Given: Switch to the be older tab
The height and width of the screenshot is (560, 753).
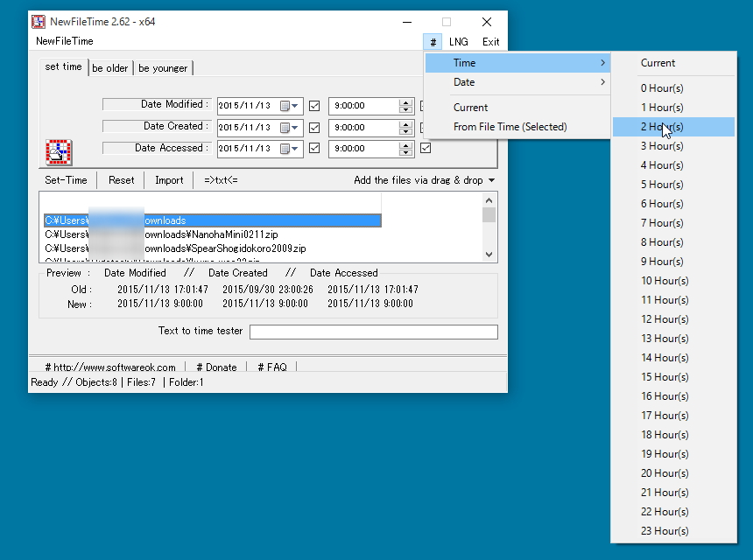Looking at the screenshot, I should coord(110,68).
